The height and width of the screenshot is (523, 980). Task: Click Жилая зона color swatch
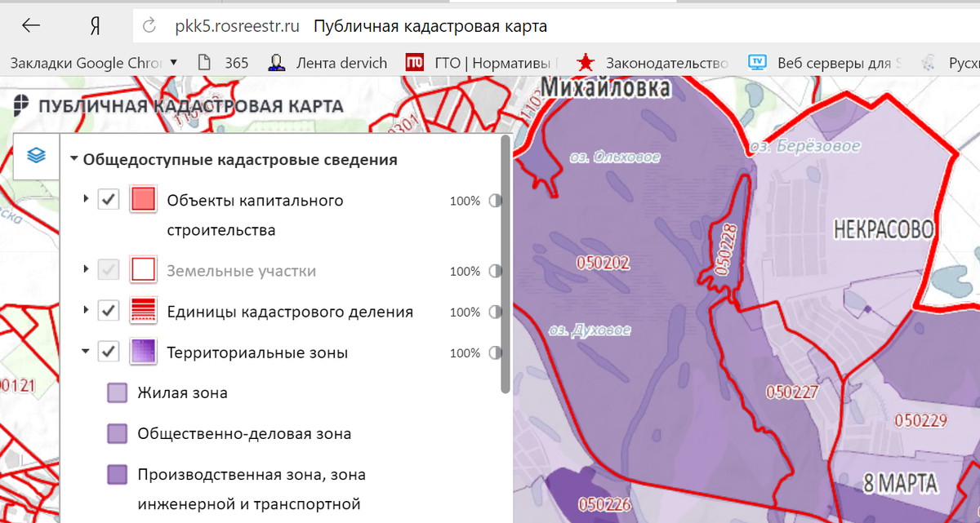118,394
